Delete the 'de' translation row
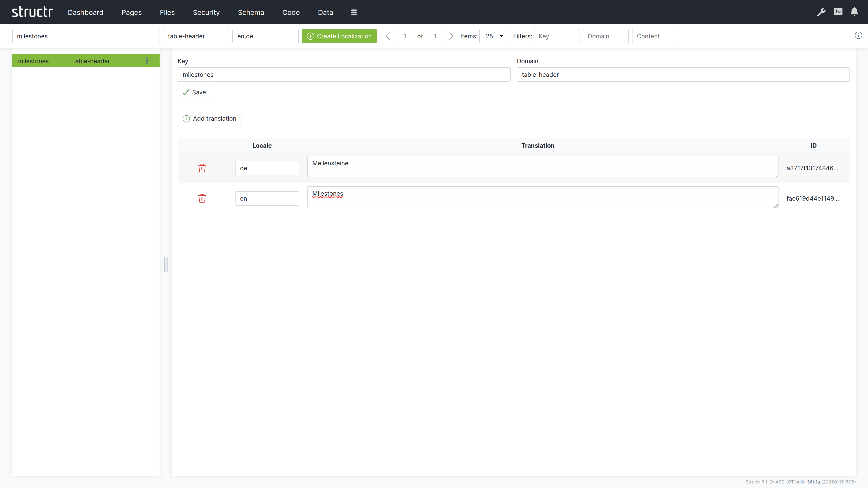Screen dimensions: 868x488 (x=202, y=168)
